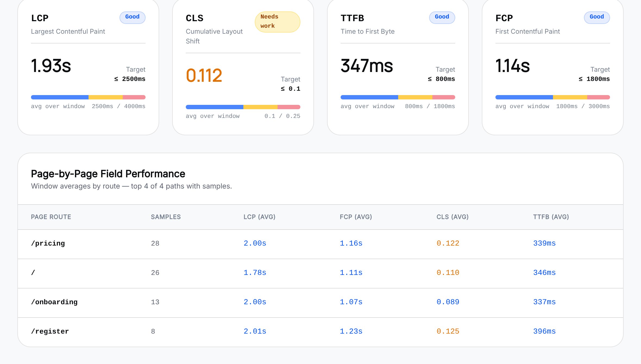Click the /onboarding LCP value 2.00s
Image resolution: width=641 pixels, height=364 pixels.
(x=255, y=302)
